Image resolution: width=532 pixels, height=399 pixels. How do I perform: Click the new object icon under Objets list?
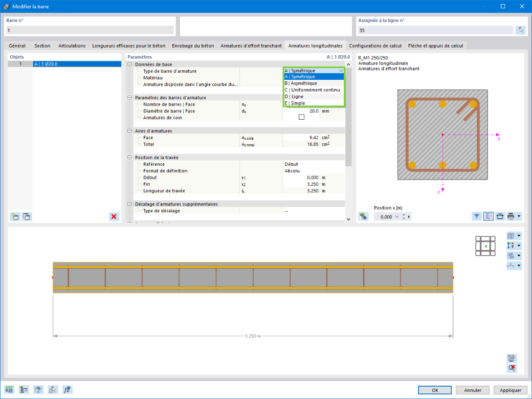coord(15,216)
